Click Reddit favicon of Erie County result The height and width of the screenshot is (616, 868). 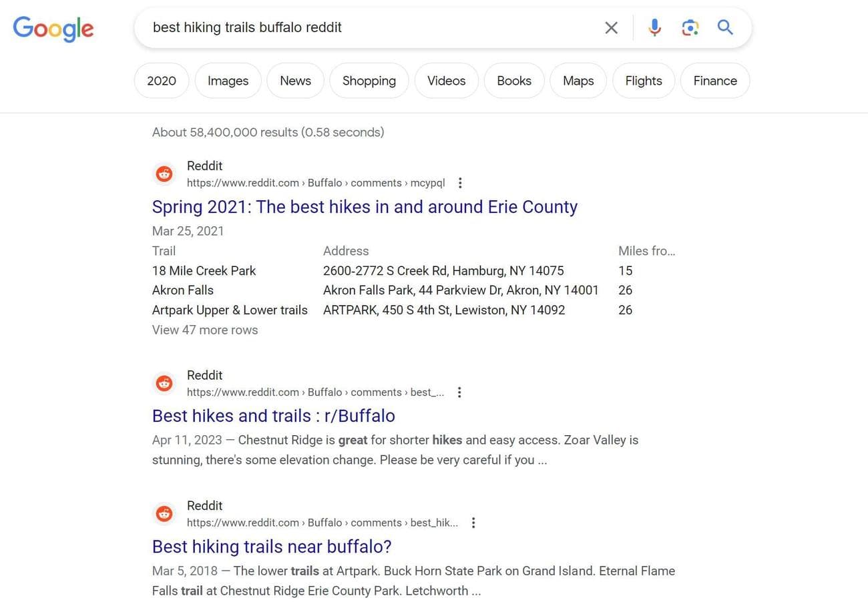coord(164,174)
